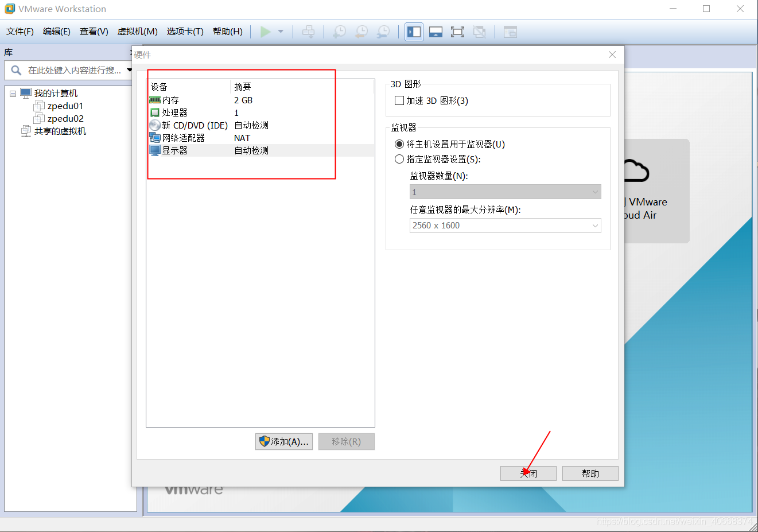
Task: Click the 显示器 自动检测 summary value
Action: click(251, 150)
